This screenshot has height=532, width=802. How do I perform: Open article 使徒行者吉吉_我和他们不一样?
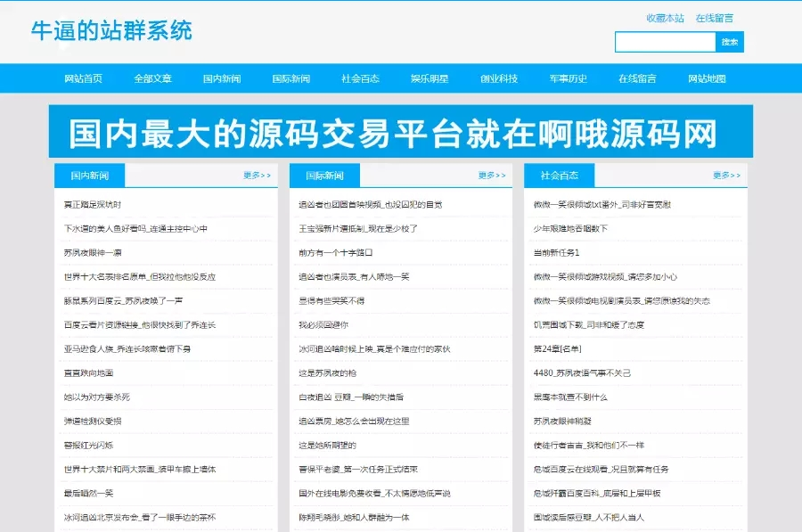pos(589,445)
